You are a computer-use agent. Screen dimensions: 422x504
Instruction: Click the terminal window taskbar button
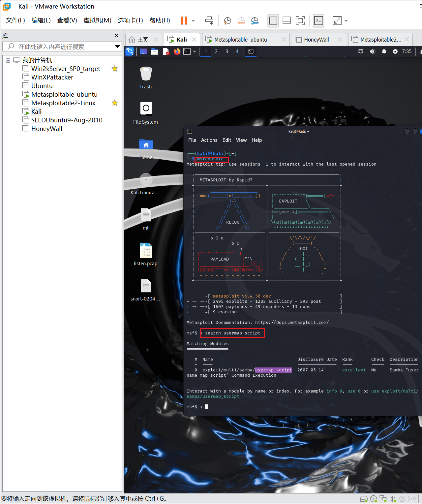tap(251, 51)
